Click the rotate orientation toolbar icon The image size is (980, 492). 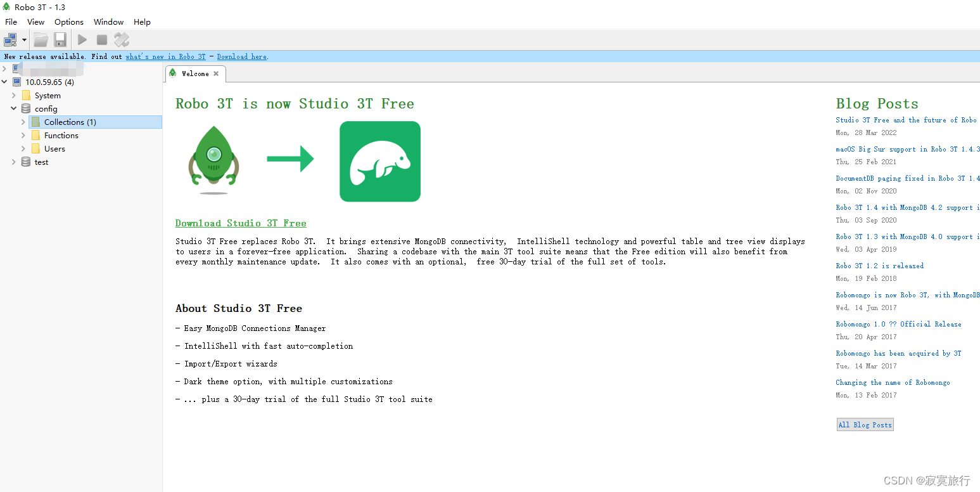pos(122,40)
